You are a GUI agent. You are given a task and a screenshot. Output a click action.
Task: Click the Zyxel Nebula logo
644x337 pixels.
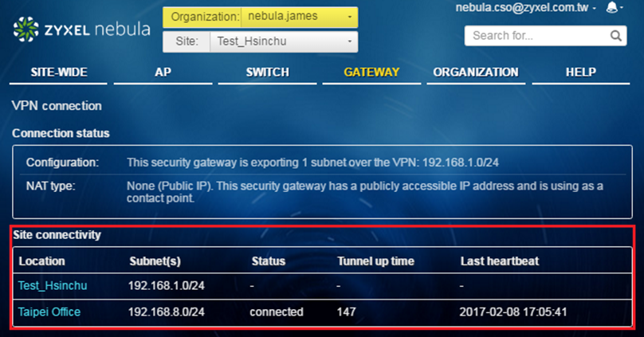pyautogui.click(x=82, y=29)
